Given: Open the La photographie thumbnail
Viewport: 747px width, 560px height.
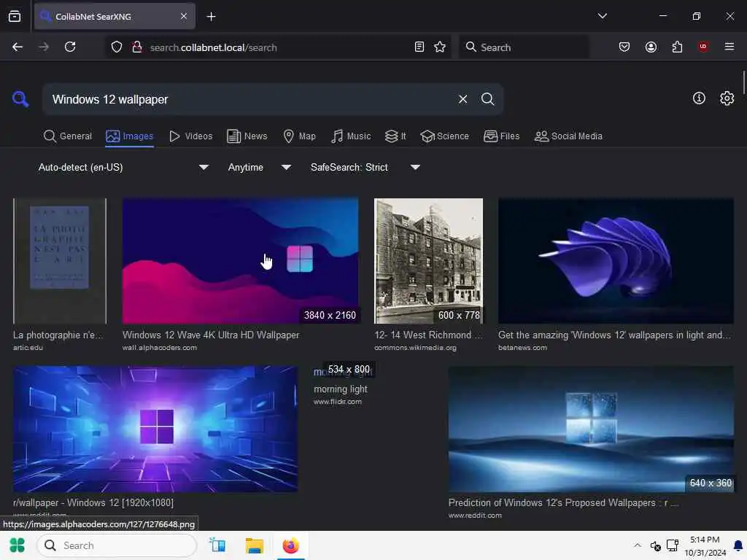Looking at the screenshot, I should (60, 261).
